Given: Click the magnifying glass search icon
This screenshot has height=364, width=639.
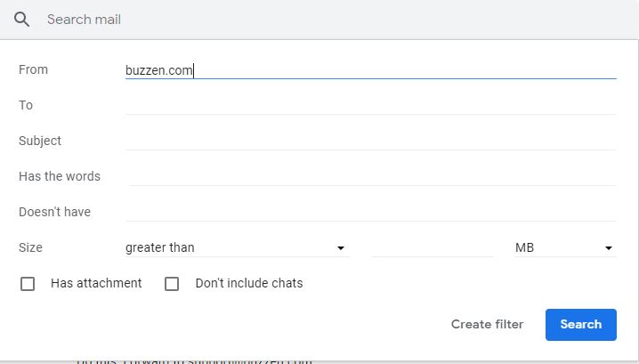Looking at the screenshot, I should coord(22,20).
